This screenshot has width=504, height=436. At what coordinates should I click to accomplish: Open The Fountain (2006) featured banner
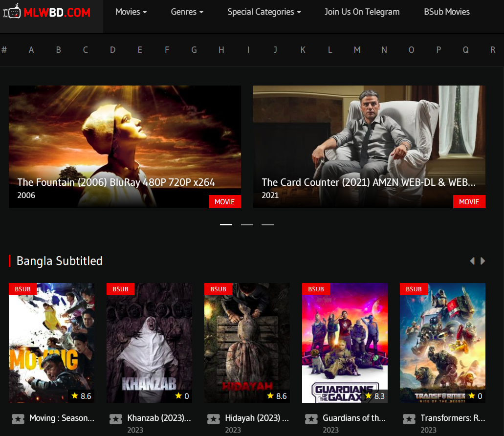(125, 147)
